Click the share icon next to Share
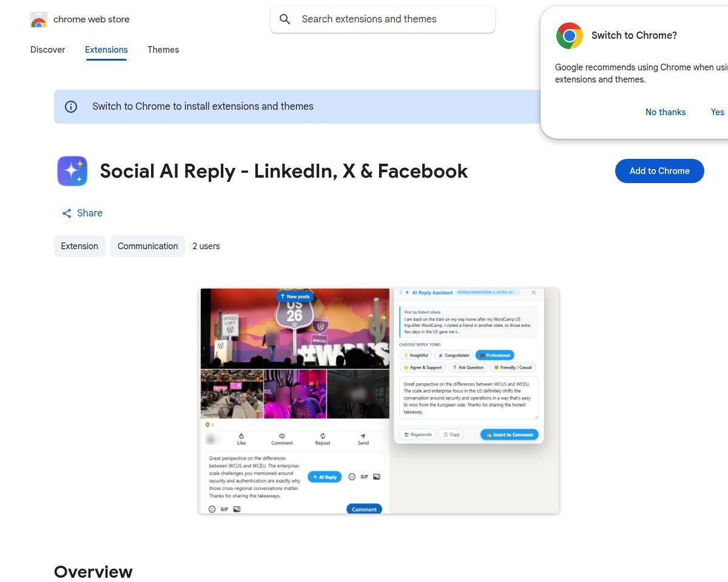Image resolution: width=728 pixels, height=582 pixels. 67,213
